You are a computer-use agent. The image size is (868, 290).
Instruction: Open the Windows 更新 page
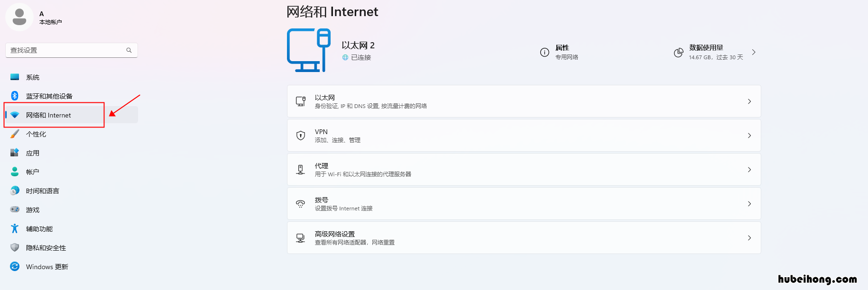(x=72, y=267)
